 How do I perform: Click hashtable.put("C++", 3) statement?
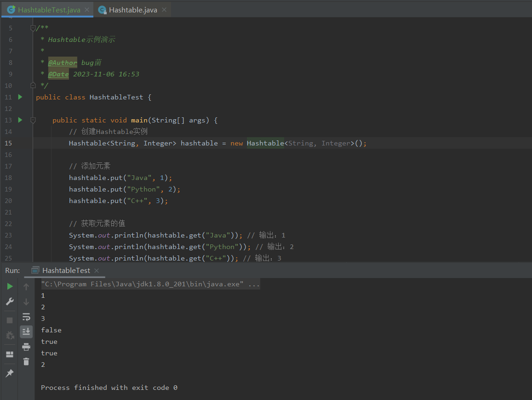click(x=118, y=201)
